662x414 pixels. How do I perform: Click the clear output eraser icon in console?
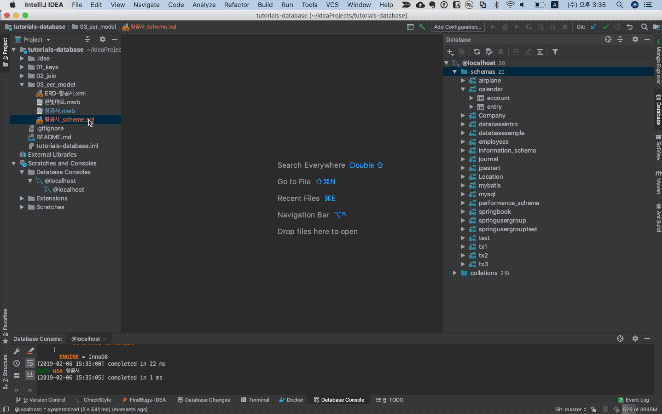[30, 351]
